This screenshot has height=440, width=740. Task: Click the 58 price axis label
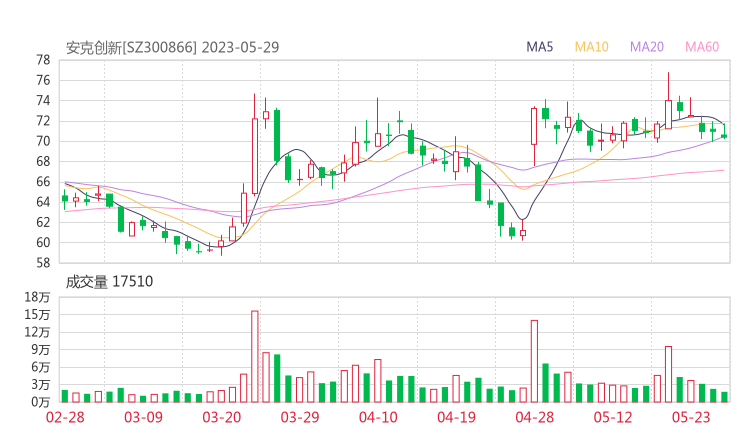43,263
